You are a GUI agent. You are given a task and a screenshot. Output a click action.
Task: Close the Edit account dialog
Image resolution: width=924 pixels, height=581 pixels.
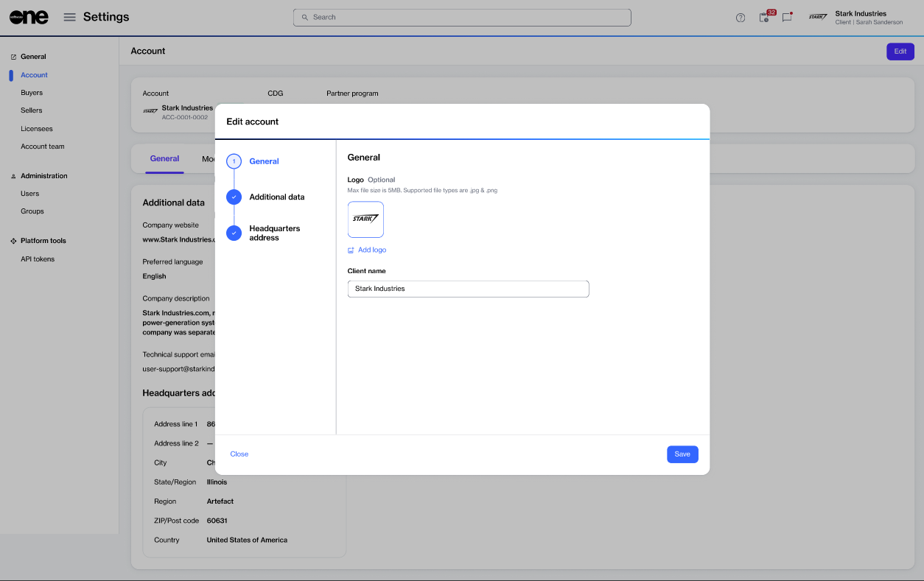(239, 454)
